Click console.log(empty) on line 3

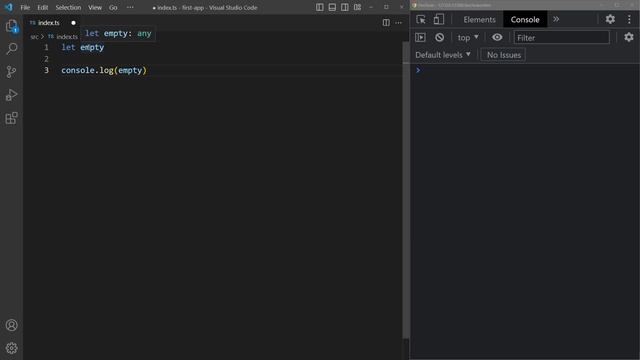(x=104, y=70)
